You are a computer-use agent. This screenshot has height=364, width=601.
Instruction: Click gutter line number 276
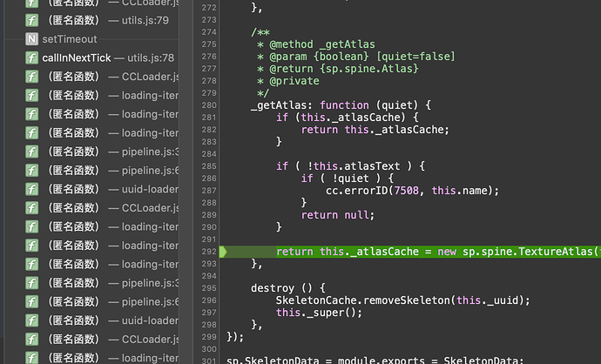(x=209, y=57)
